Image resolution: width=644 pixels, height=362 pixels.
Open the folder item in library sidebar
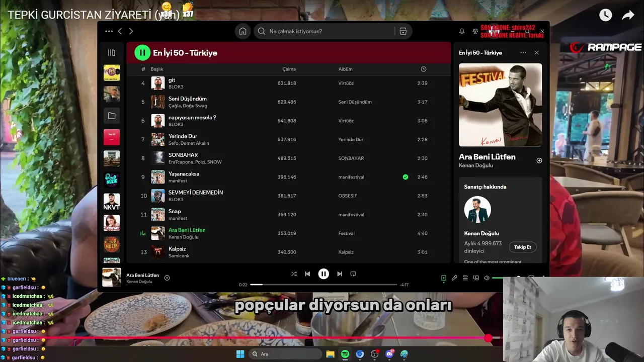click(x=112, y=116)
